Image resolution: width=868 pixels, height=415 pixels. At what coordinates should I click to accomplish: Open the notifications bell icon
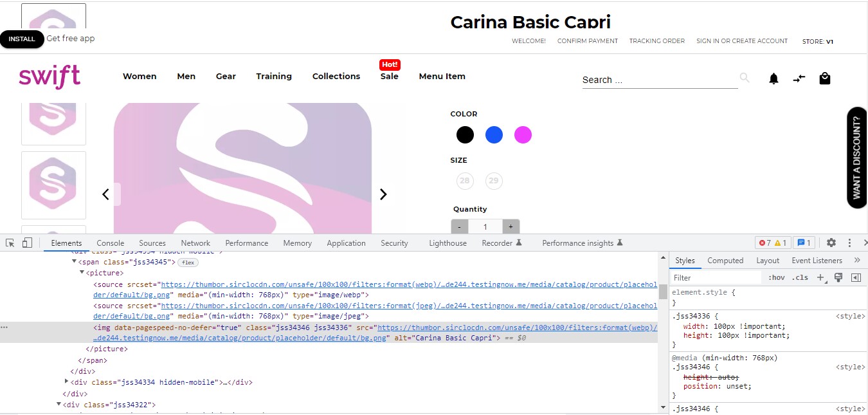click(x=773, y=78)
